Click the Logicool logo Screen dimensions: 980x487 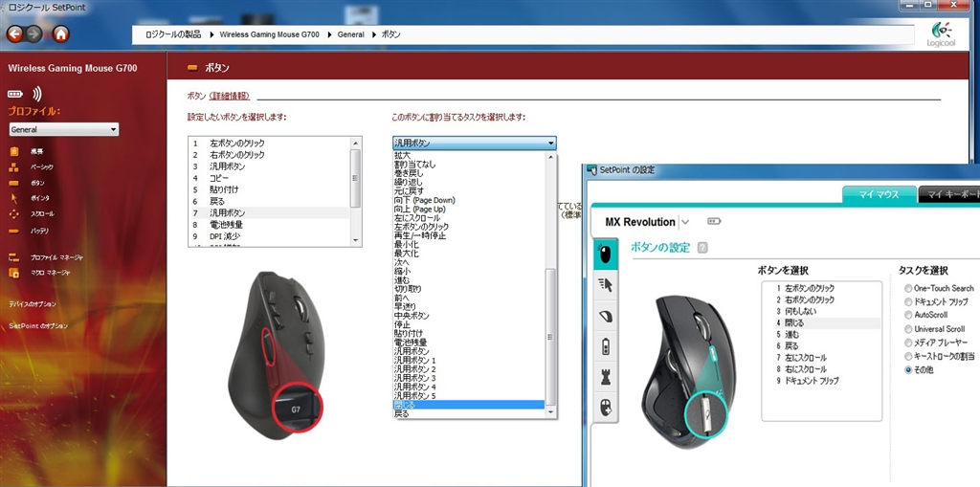pos(941,35)
